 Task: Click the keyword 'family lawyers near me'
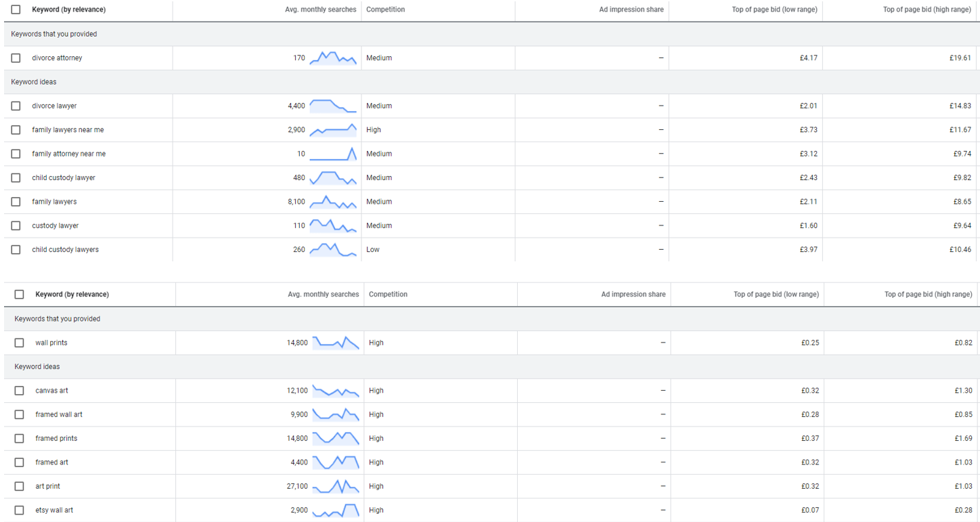[x=68, y=130]
